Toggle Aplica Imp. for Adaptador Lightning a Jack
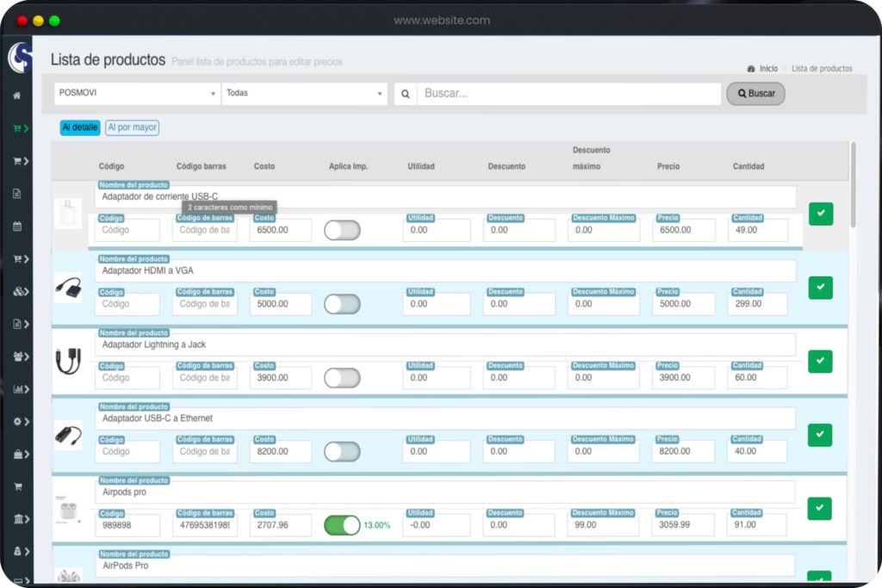882x588 pixels. [342, 378]
